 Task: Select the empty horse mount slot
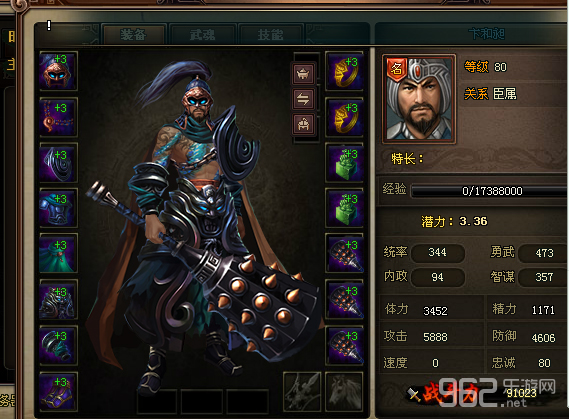[x=344, y=392]
